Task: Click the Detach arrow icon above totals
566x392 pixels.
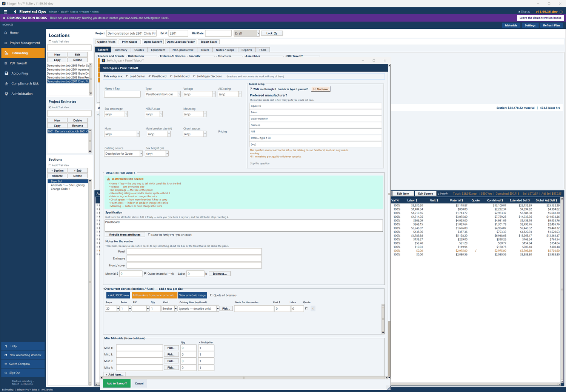Action: 439,194
